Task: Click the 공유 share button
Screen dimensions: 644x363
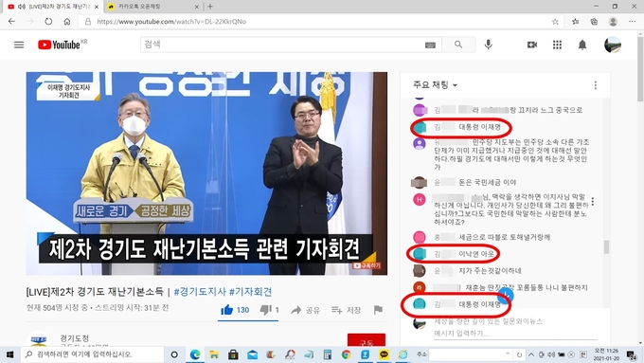Action: click(x=305, y=310)
